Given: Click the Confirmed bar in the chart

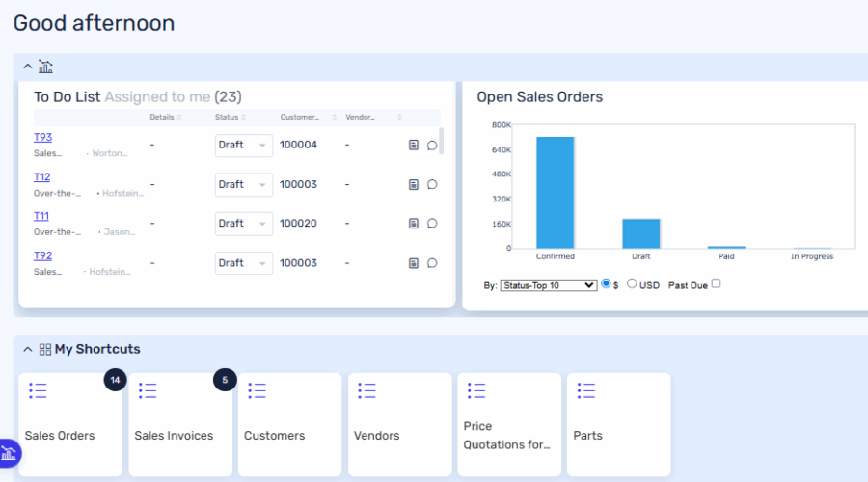Looking at the screenshot, I should tap(555, 192).
